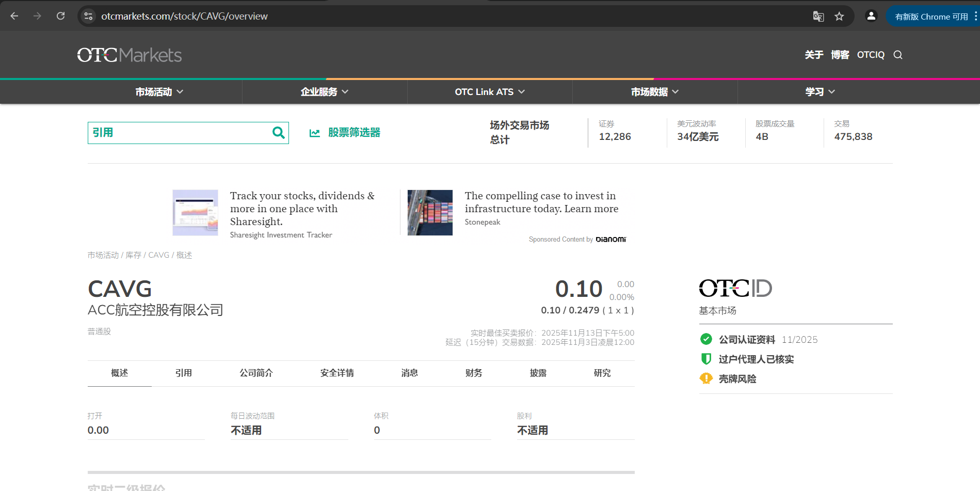Image resolution: width=980 pixels, height=491 pixels.
Task: Expand the 企业服务 dropdown menu
Action: [325, 92]
